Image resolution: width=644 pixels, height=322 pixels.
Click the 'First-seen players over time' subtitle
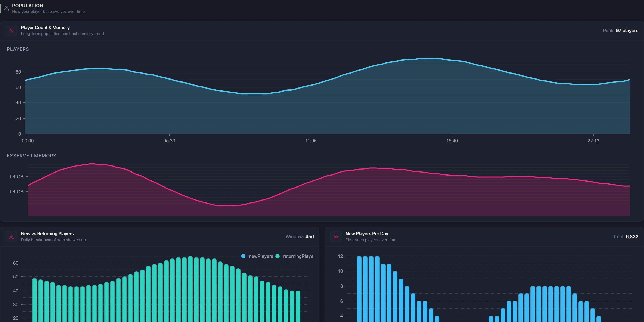tap(371, 240)
